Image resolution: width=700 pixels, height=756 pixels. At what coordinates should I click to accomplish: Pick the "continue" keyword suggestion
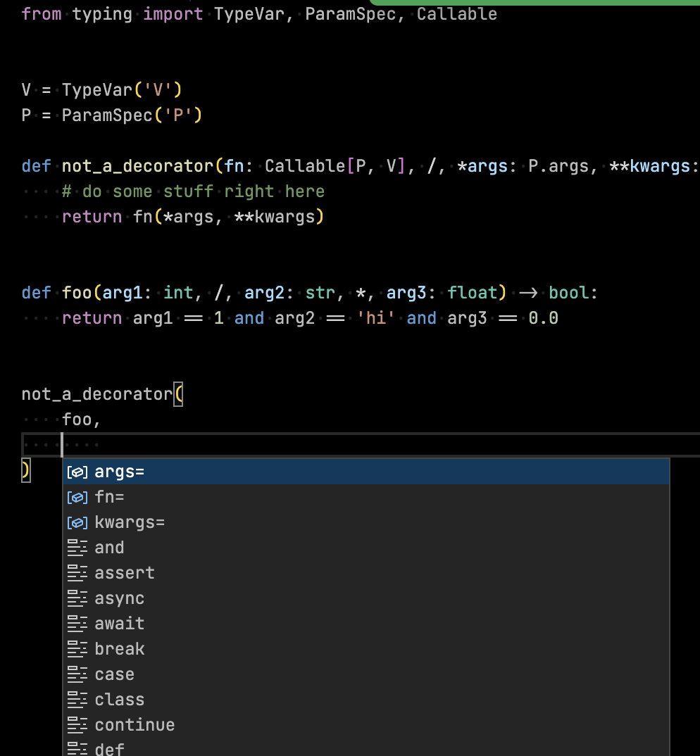[x=135, y=725]
